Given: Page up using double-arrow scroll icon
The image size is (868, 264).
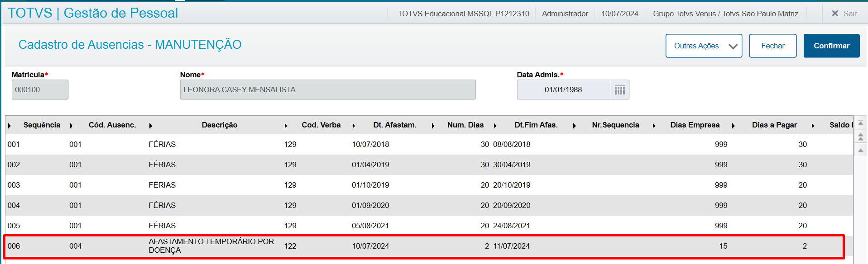Looking at the screenshot, I should point(861,137).
